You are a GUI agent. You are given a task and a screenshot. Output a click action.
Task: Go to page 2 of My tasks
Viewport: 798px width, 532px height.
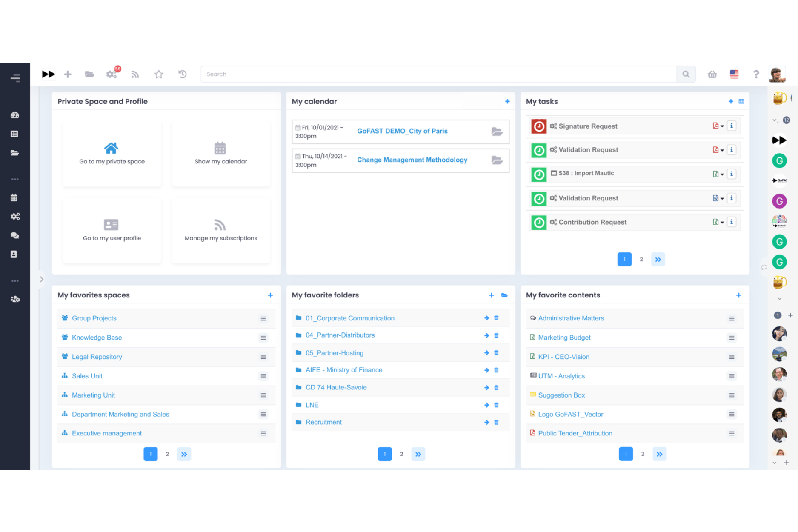(x=641, y=259)
